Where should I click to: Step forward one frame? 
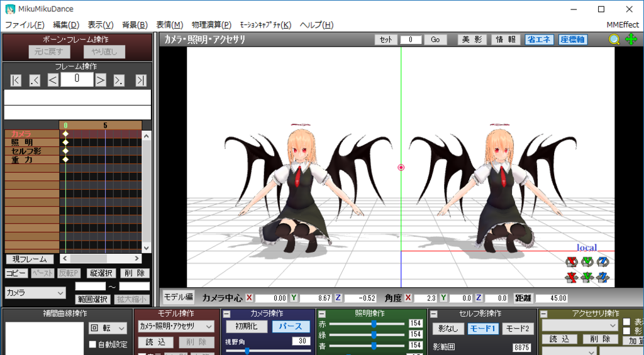point(101,80)
